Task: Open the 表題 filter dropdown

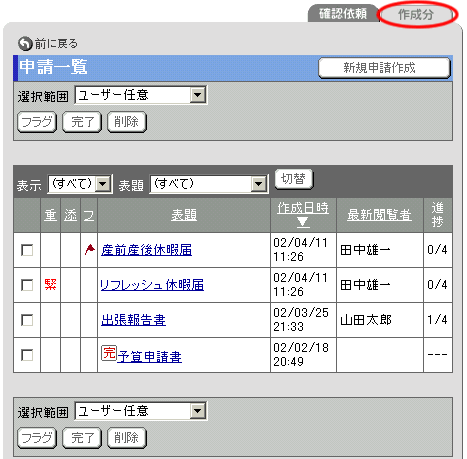Action: pos(209,184)
